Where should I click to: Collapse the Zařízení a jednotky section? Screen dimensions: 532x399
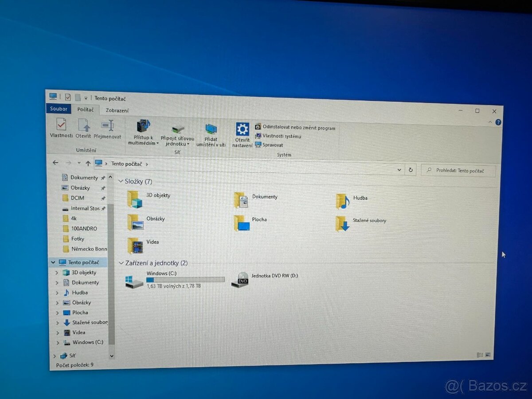pos(121,262)
